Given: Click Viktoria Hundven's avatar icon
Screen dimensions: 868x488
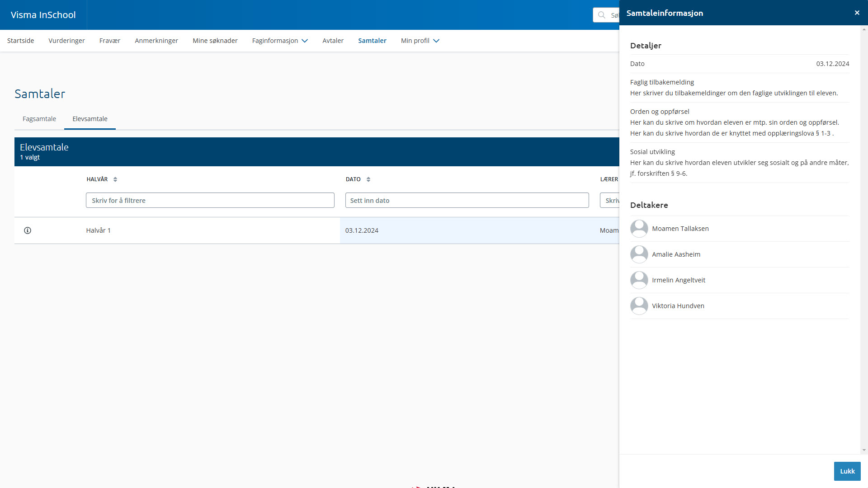Looking at the screenshot, I should click(639, 306).
